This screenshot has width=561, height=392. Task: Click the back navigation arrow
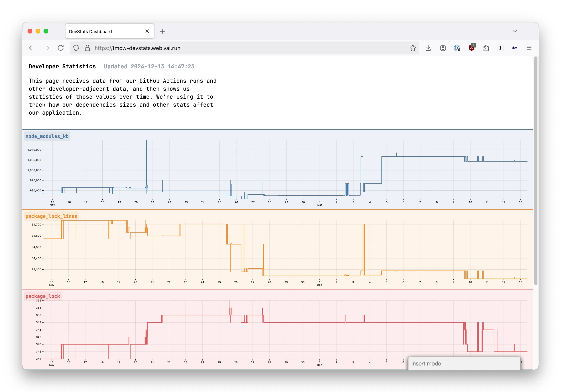point(32,48)
